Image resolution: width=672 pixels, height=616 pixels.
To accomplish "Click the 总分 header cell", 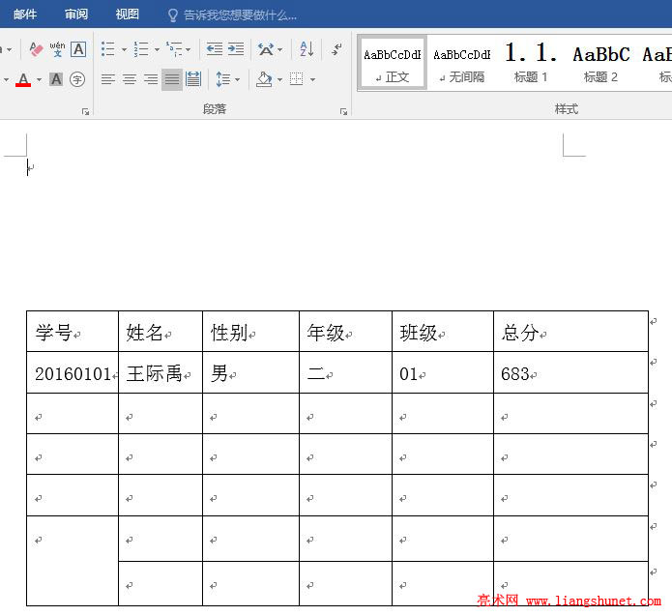I will coord(570,332).
